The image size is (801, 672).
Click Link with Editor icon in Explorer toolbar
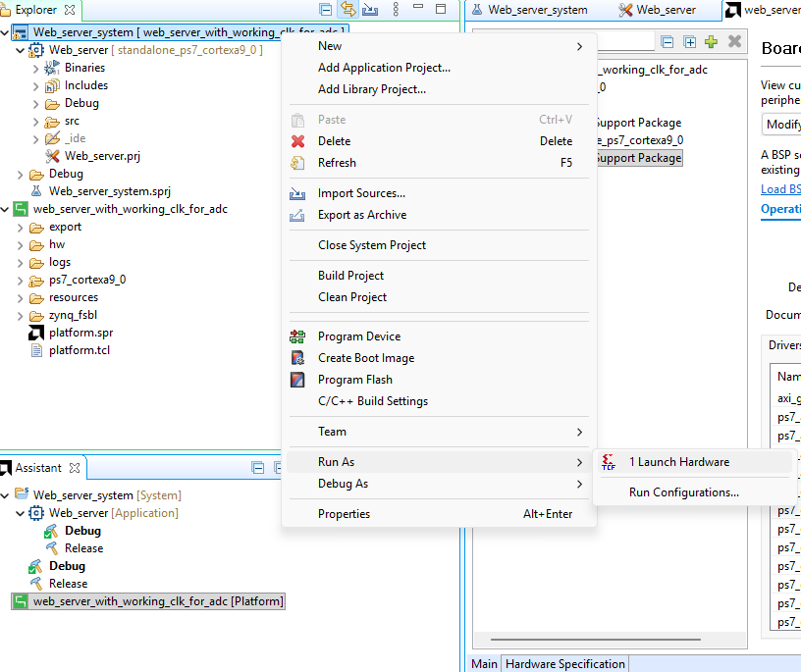click(348, 10)
